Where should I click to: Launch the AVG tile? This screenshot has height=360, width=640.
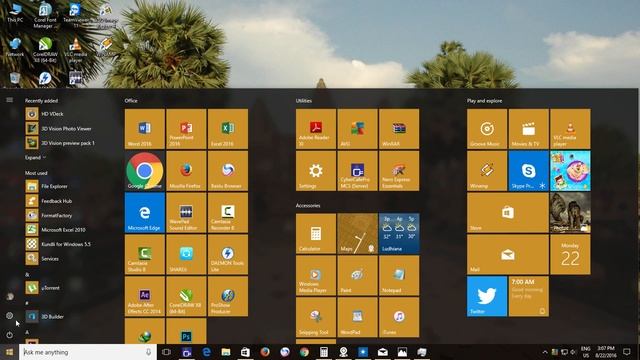[x=358, y=129]
